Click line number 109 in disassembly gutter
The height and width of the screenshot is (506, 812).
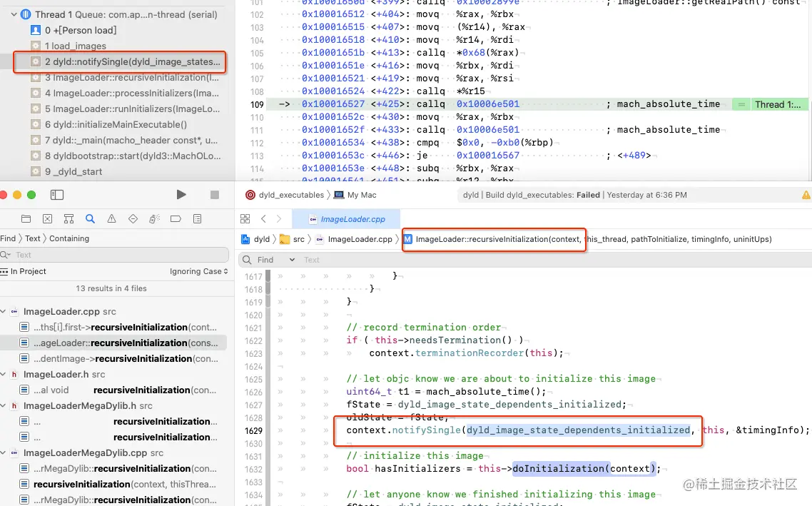[x=258, y=104]
